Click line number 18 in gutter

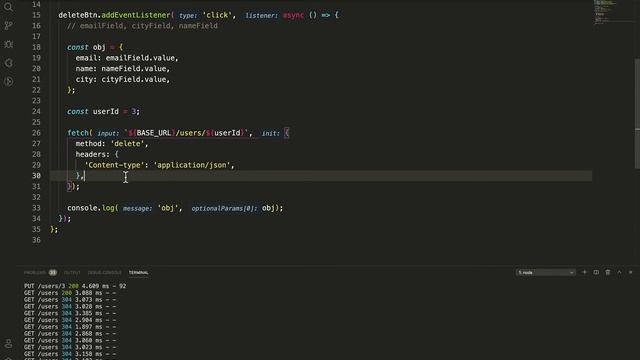pyautogui.click(x=36, y=47)
